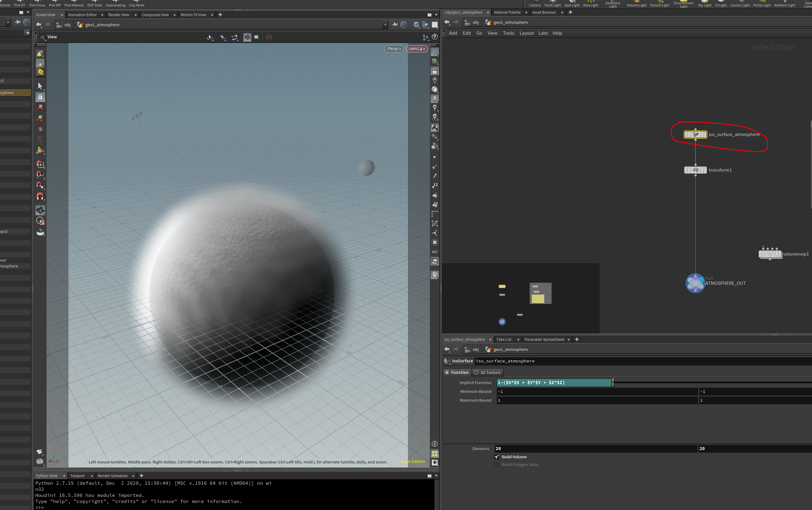Image resolution: width=812 pixels, height=510 pixels.
Task: Open the Parameter Spreadsheet tab
Action: (x=544, y=339)
